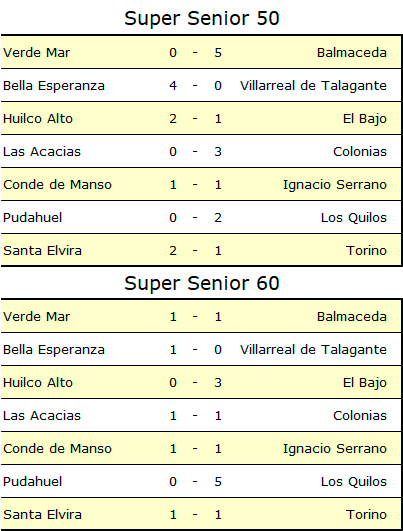Image resolution: width=403 pixels, height=531 pixels.
Task: Click Bella Esperanza in the Super Senior 50 table
Action: click(54, 86)
